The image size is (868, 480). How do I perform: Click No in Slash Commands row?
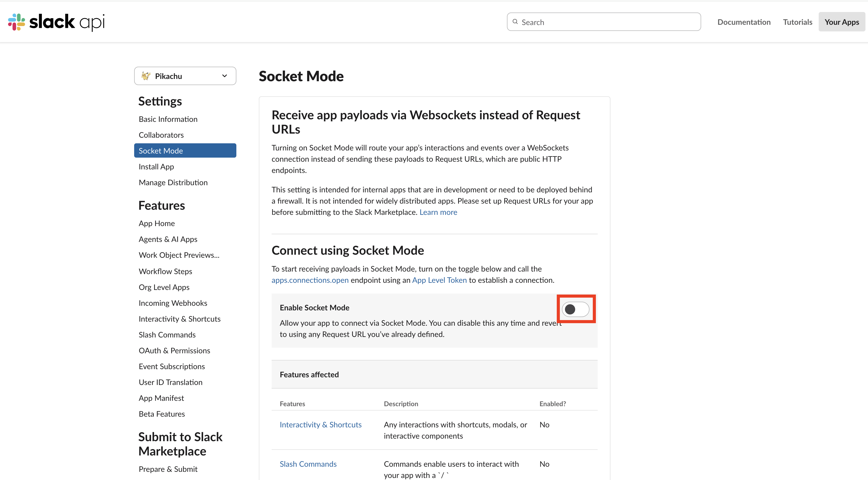point(544,464)
